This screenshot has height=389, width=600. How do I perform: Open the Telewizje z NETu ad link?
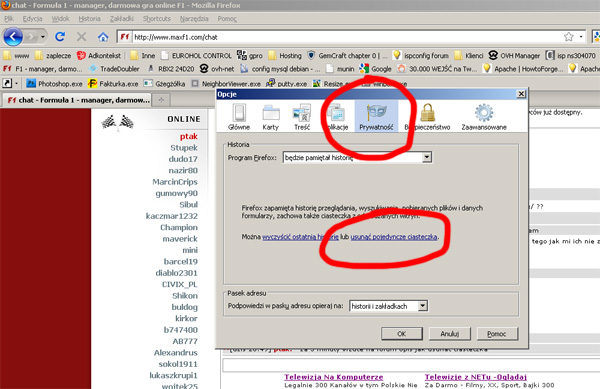(476, 377)
